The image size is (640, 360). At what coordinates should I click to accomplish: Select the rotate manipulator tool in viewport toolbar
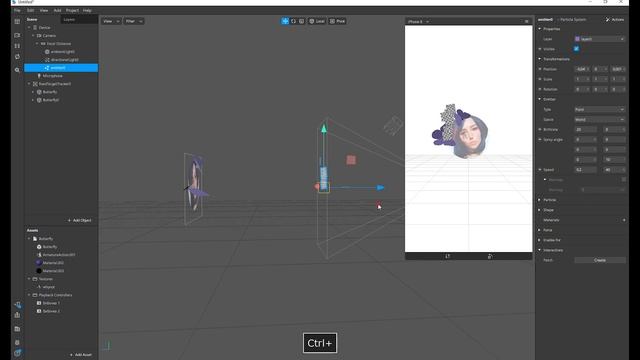tap(293, 21)
